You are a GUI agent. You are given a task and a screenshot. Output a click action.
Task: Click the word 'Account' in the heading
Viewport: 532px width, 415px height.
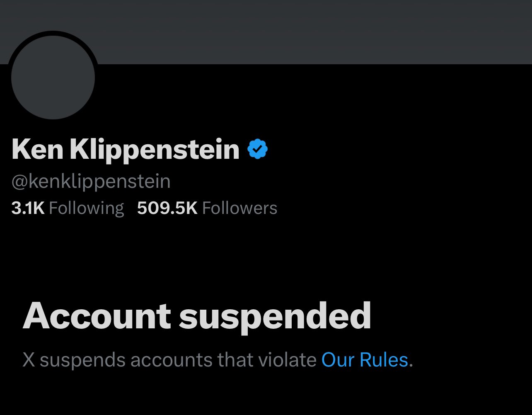pyautogui.click(x=97, y=316)
